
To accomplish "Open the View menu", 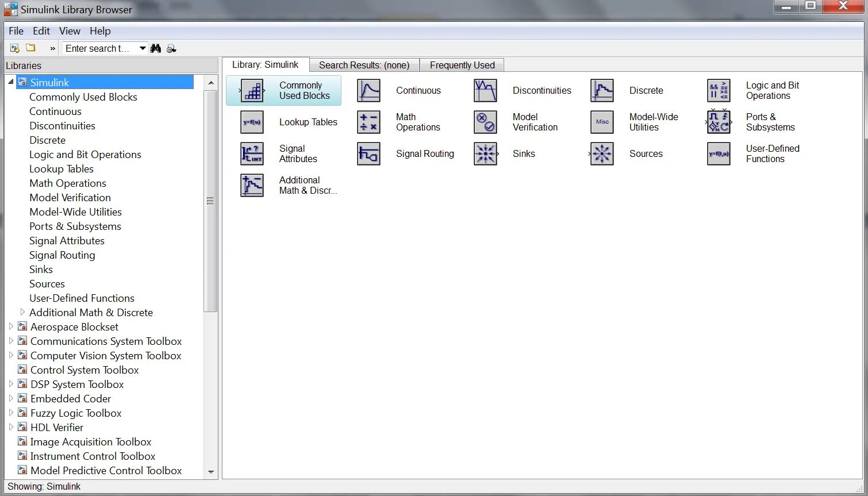I will click(70, 31).
